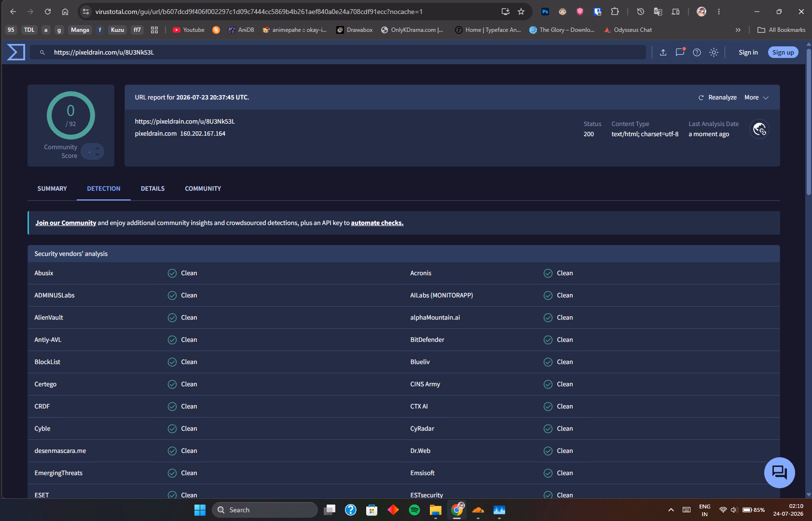
Task: Click the Sign up button
Action: [783, 52]
